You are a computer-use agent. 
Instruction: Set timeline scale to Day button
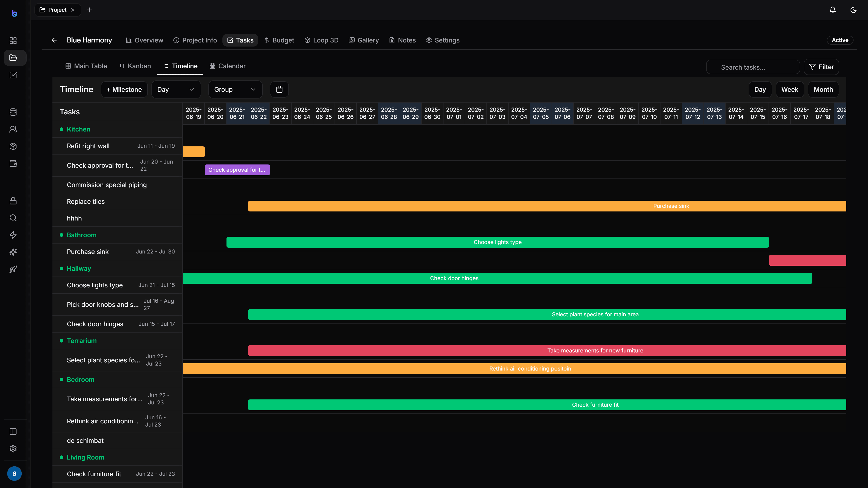tap(760, 90)
